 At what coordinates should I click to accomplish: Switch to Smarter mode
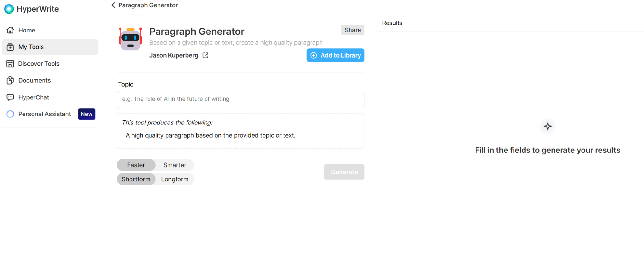pyautogui.click(x=175, y=165)
